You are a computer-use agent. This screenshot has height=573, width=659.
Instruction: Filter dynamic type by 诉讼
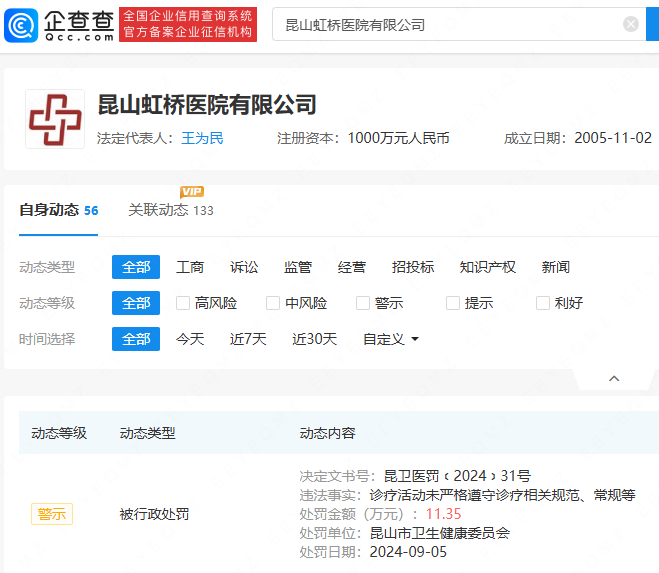tap(244, 267)
